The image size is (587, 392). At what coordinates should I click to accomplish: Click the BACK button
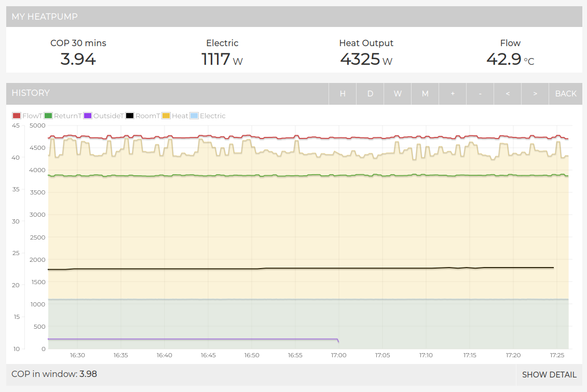[566, 93]
